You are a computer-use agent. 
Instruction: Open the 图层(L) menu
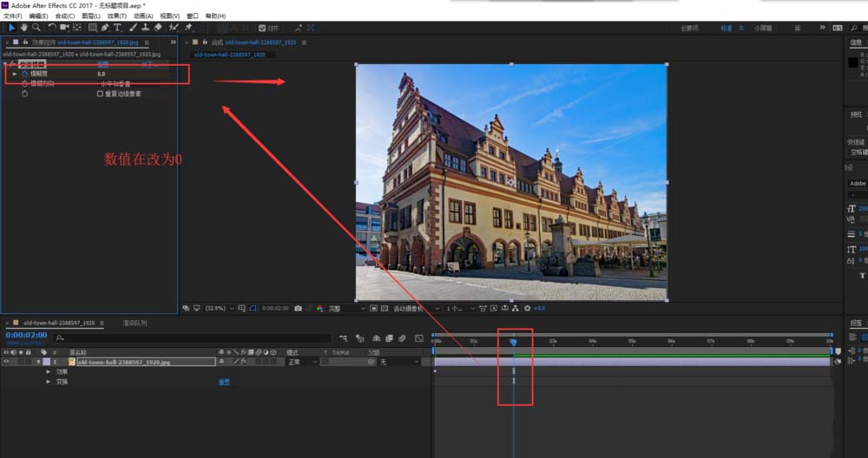(x=90, y=16)
